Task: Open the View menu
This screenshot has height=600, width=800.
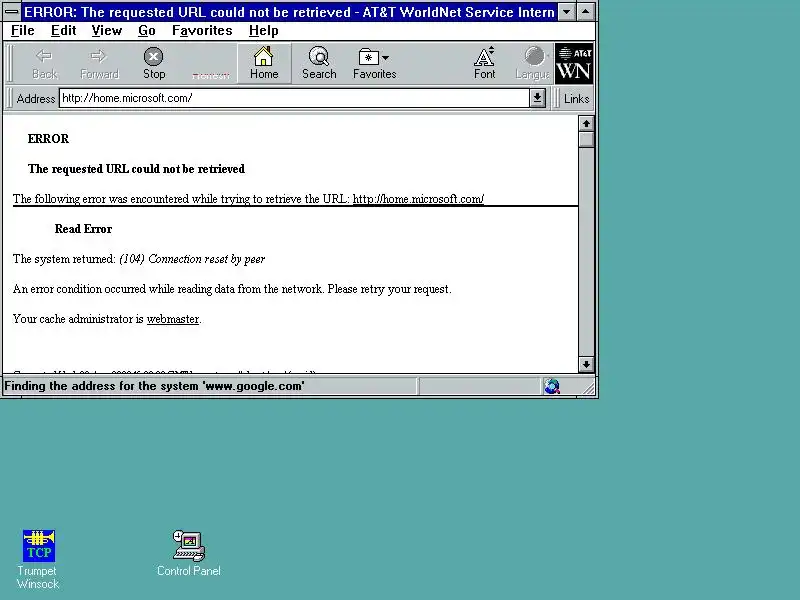Action: [x=107, y=31]
